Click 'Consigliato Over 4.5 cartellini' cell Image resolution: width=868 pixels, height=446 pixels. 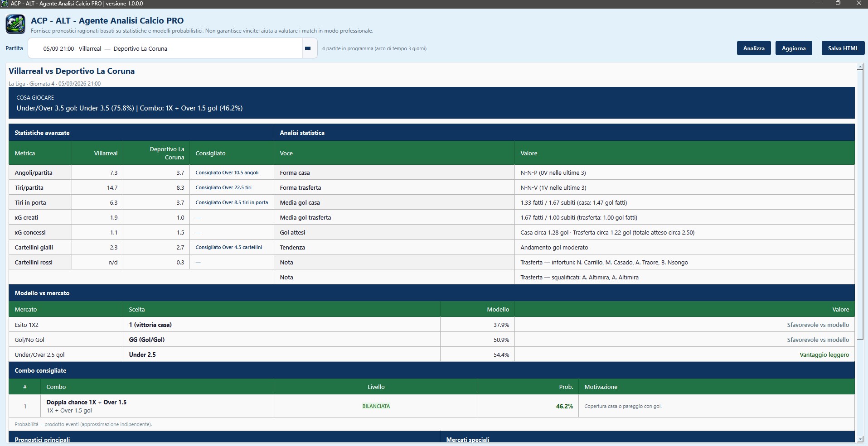[229, 247]
